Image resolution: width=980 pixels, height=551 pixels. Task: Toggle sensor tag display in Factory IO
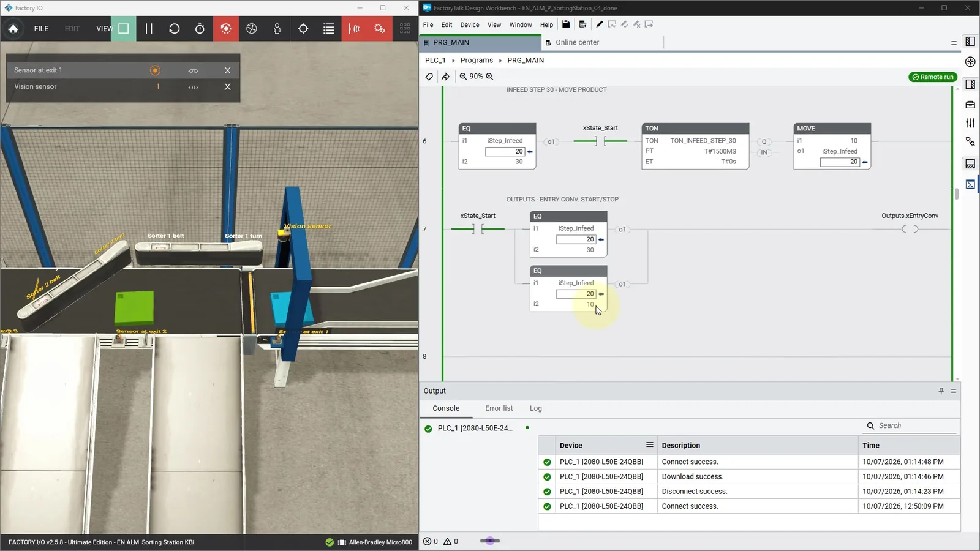click(x=355, y=29)
